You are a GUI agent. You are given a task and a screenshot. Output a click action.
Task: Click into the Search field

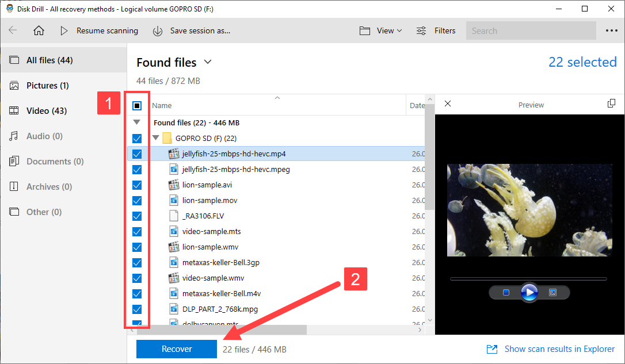tap(531, 30)
